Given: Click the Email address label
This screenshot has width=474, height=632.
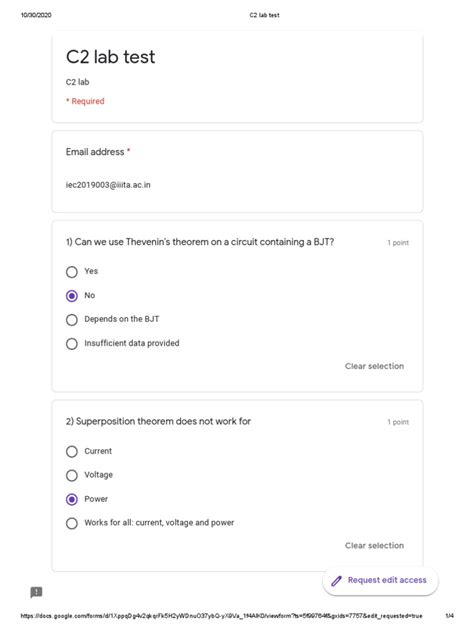Looking at the screenshot, I should [95, 152].
